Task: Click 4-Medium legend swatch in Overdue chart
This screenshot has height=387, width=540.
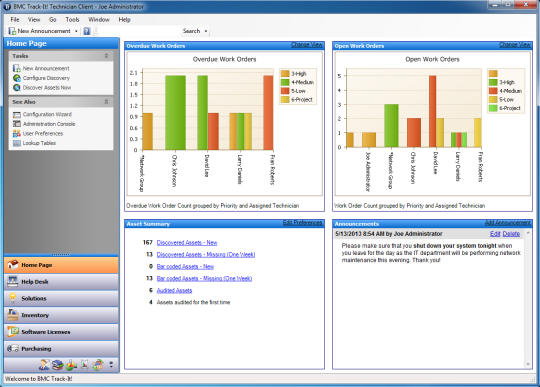Action: (285, 82)
